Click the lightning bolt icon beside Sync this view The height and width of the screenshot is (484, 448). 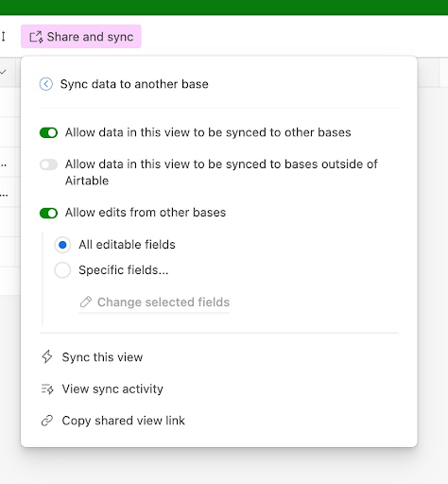coord(47,356)
